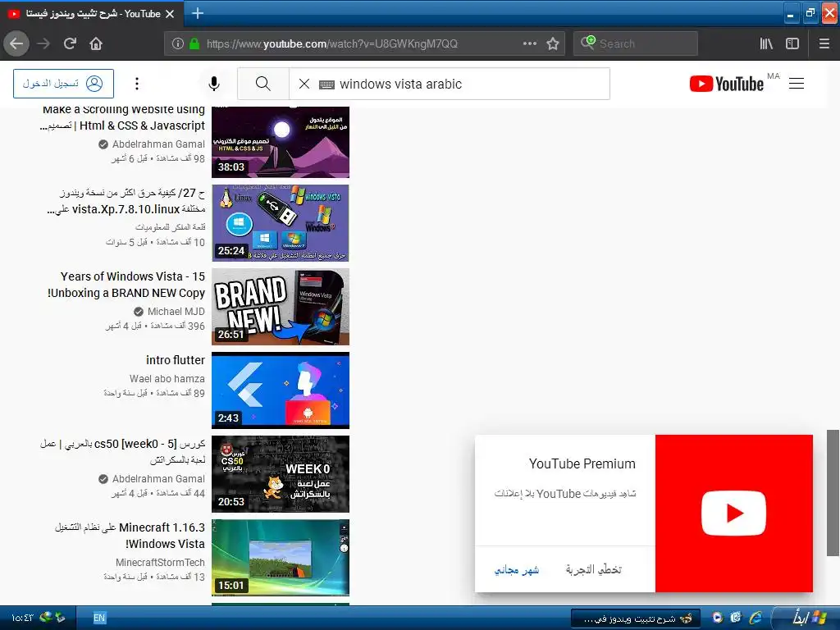
Task: Select the YouTube video tab
Action: point(92,14)
